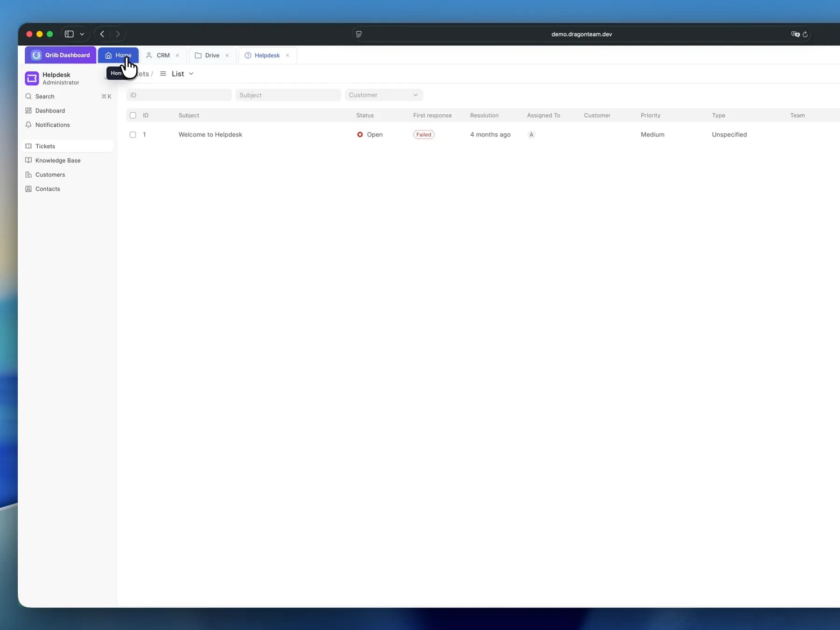Close the CRM tab
The height and width of the screenshot is (630, 840).
click(x=177, y=55)
